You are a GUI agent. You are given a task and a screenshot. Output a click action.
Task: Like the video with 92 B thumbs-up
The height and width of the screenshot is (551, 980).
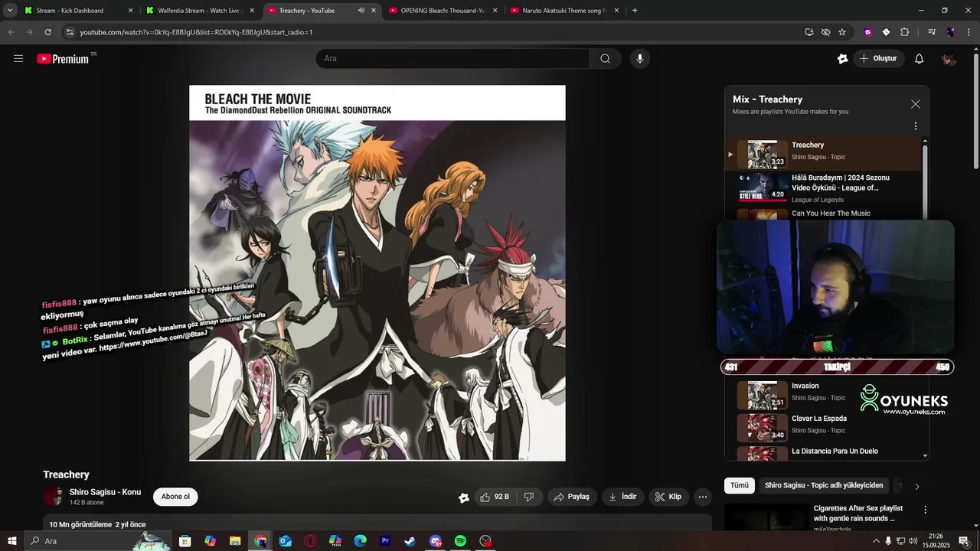pos(494,497)
